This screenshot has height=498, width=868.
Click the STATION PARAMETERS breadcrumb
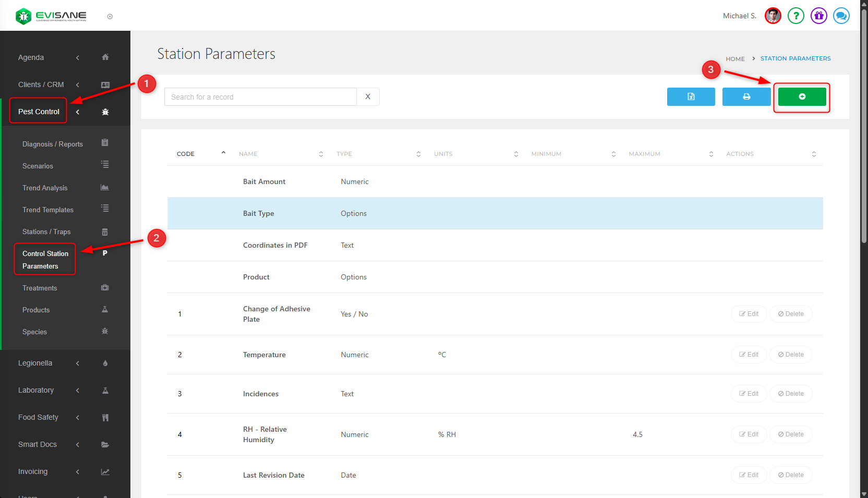795,58
